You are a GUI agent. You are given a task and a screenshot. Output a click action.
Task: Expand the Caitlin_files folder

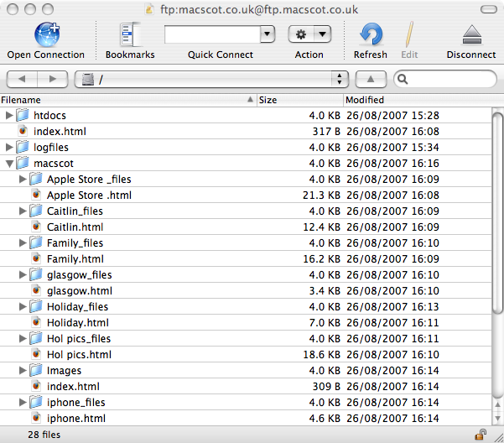[23, 211]
